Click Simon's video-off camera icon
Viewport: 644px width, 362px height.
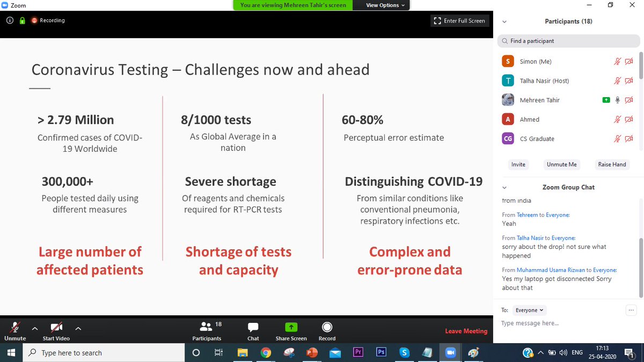(629, 61)
